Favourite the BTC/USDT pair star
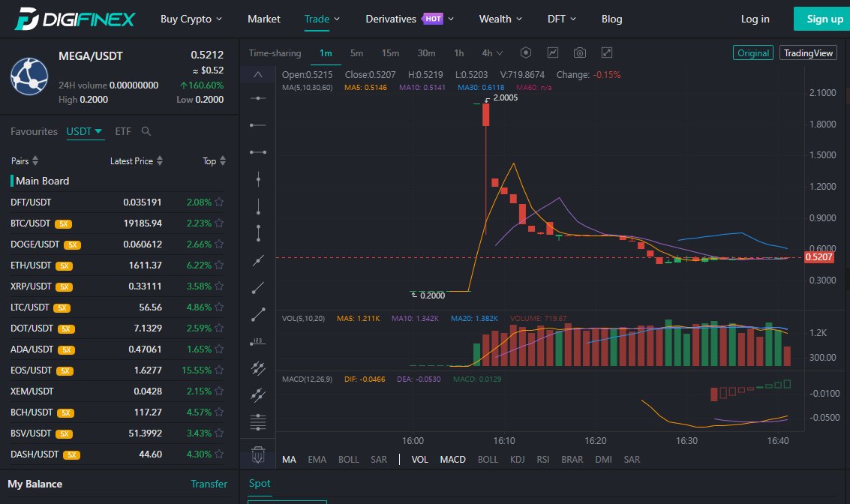 coord(219,223)
